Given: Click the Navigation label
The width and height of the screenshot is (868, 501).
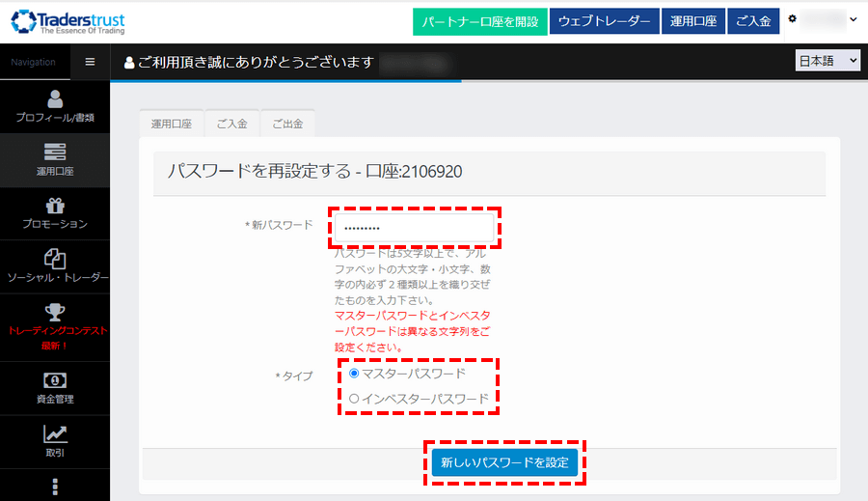Looking at the screenshot, I should click(x=33, y=62).
